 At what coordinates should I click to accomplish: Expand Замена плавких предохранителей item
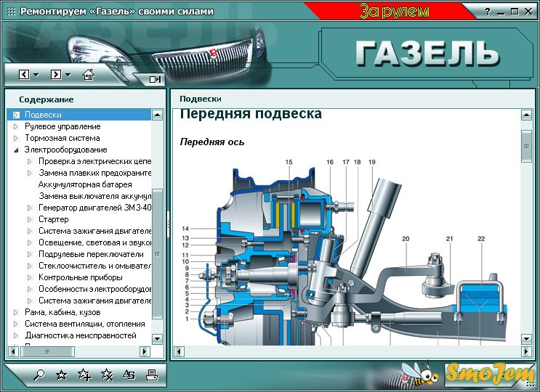click(30, 173)
